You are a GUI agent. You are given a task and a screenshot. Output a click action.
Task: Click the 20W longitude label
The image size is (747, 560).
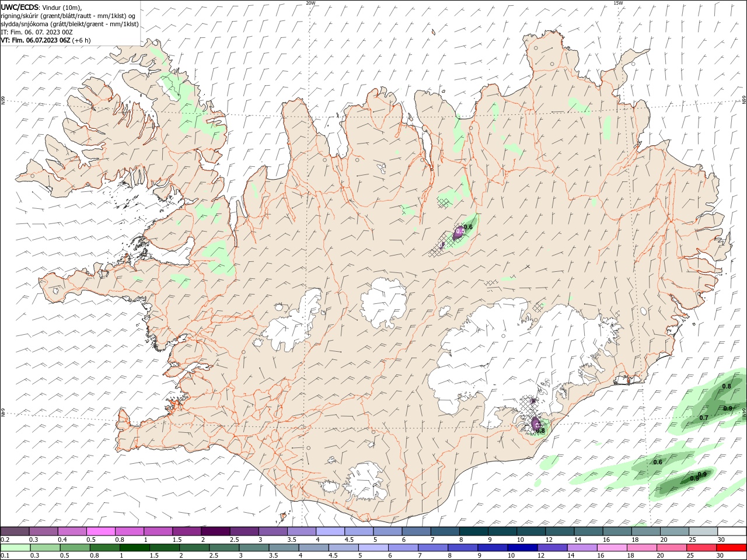pyautogui.click(x=310, y=3)
